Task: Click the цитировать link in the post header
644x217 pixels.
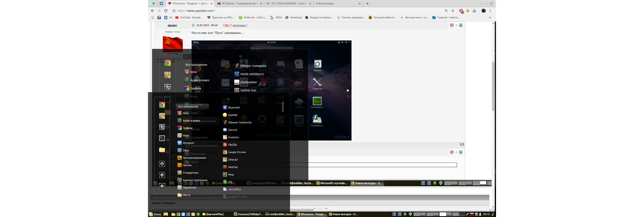Action: tap(239, 25)
